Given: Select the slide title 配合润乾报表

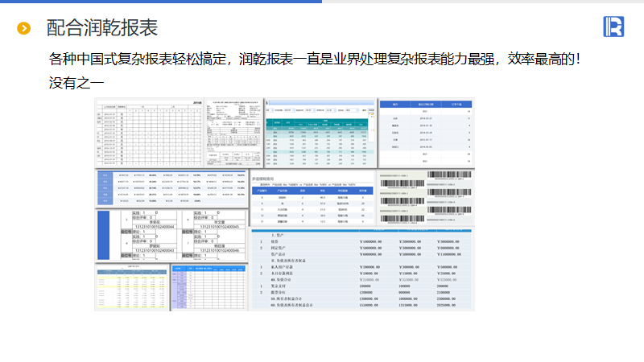Looking at the screenshot, I should point(102,28).
